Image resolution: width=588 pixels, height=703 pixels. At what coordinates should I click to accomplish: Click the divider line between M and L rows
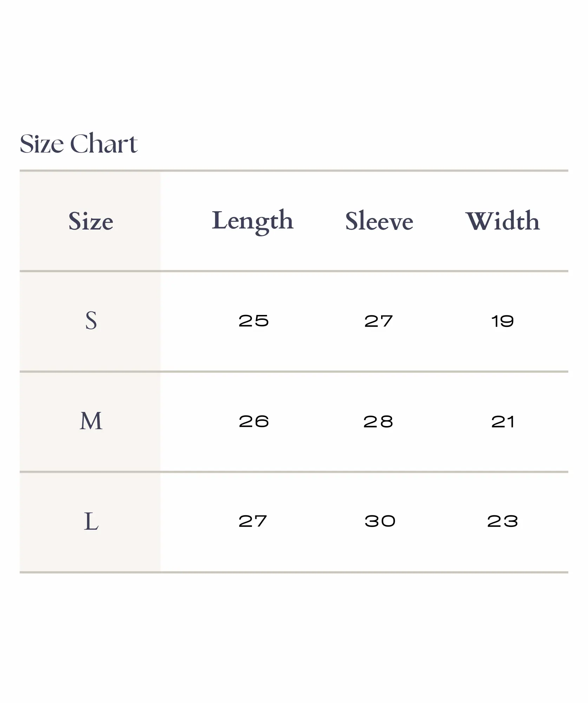[x=294, y=472]
